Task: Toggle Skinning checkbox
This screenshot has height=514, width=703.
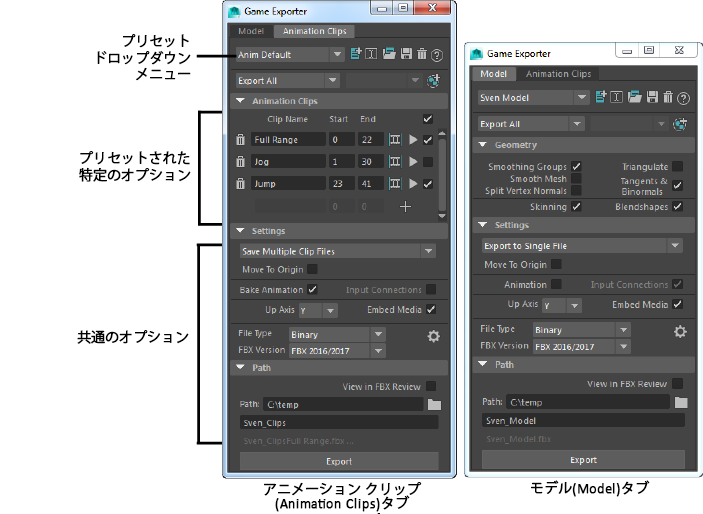Action: click(577, 206)
